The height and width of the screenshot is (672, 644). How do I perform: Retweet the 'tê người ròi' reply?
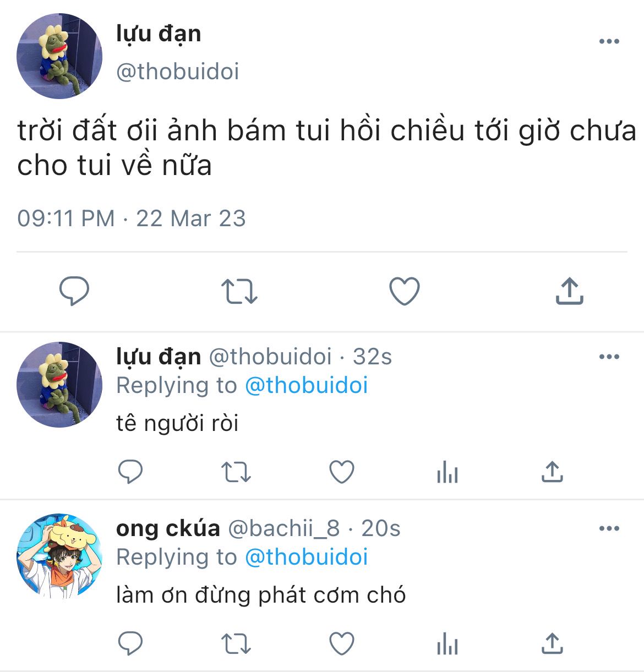pos(236,472)
